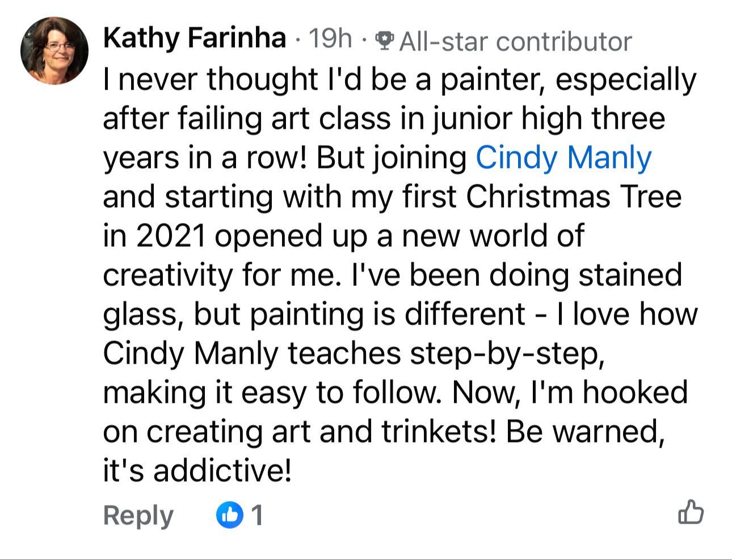Open the blue like reaction icon

tap(230, 515)
